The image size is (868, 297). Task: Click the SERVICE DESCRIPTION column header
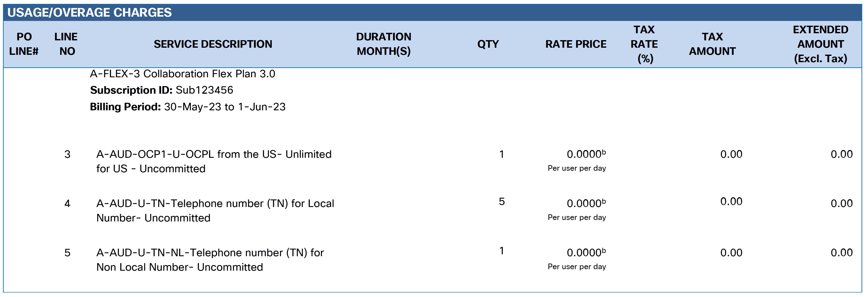point(213,44)
